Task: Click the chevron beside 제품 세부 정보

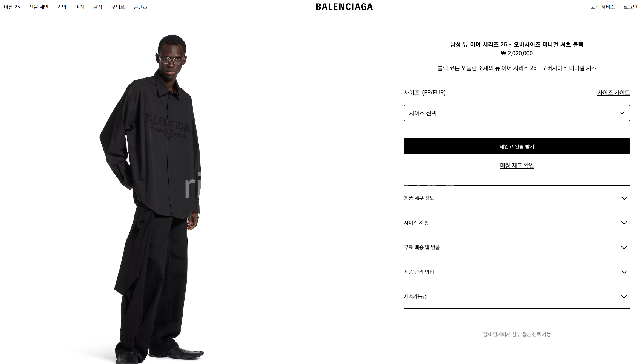Action: [624, 198]
